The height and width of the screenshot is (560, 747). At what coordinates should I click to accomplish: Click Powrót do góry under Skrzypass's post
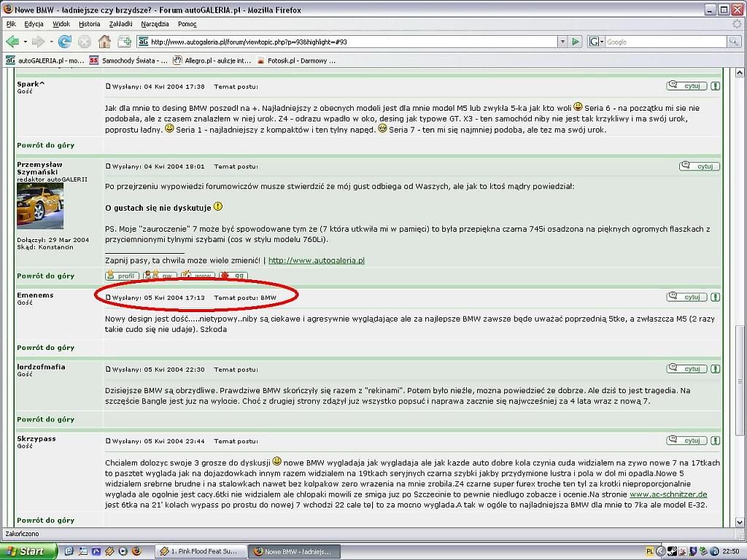(x=46, y=521)
